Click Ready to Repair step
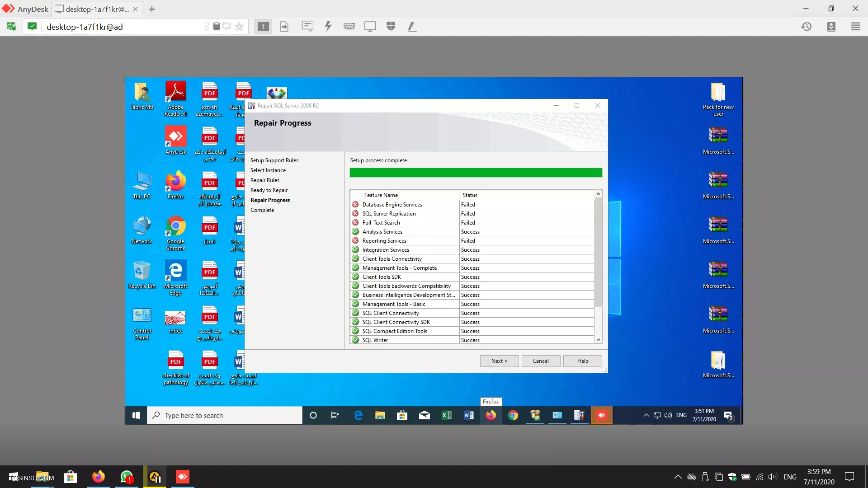This screenshot has width=868, height=488. [269, 190]
